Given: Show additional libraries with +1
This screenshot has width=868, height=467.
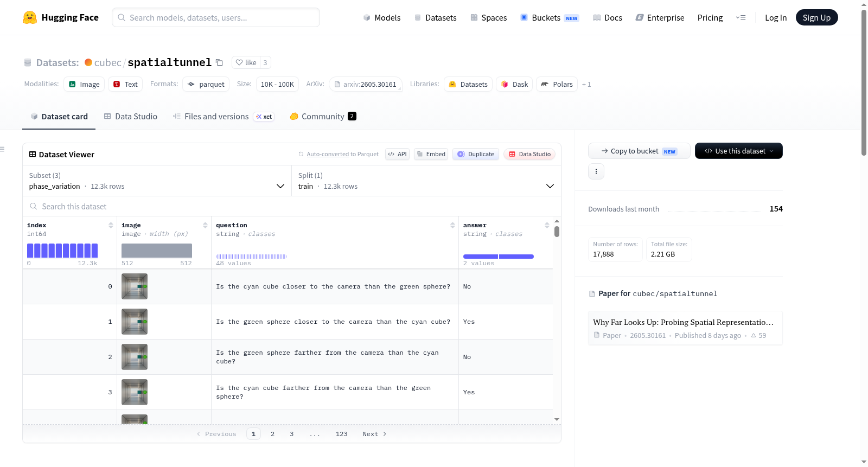Looking at the screenshot, I should (x=586, y=84).
